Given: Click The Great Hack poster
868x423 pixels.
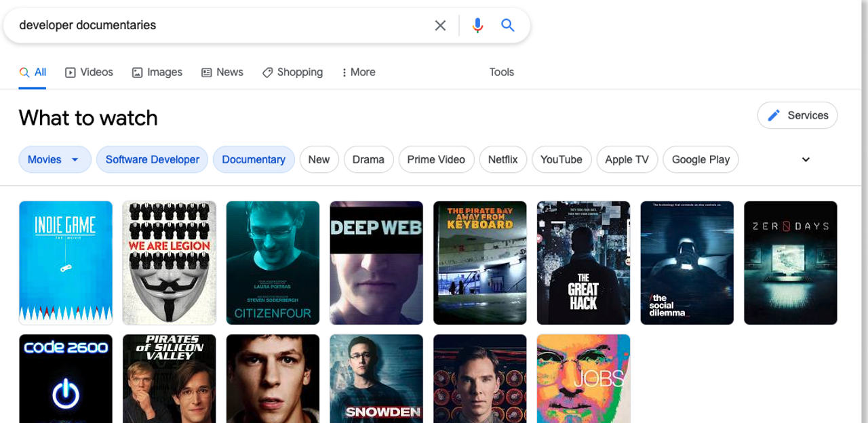Looking at the screenshot, I should 583,262.
